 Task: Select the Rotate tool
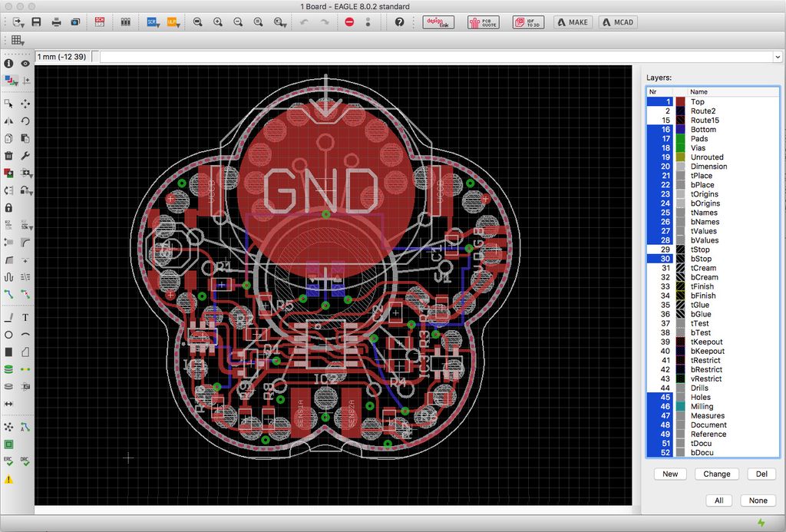(x=25, y=121)
